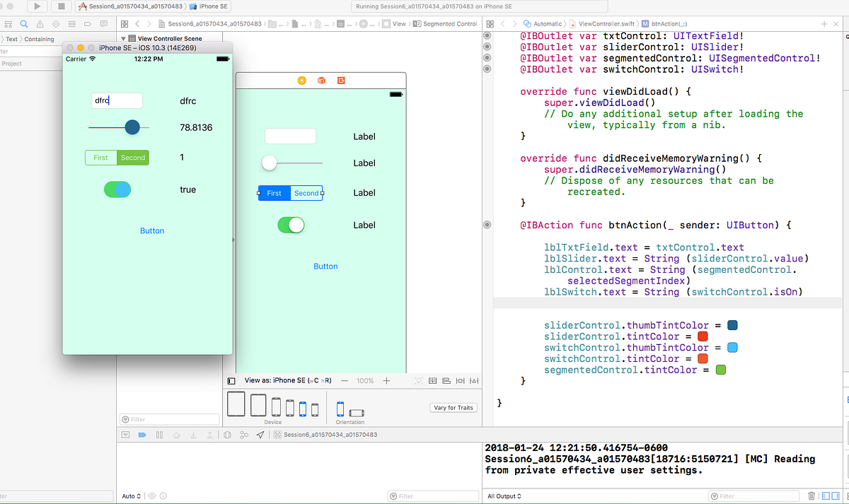Image resolution: width=849 pixels, height=504 pixels.
Task: Pause program execution in debug bar
Action: [159, 435]
